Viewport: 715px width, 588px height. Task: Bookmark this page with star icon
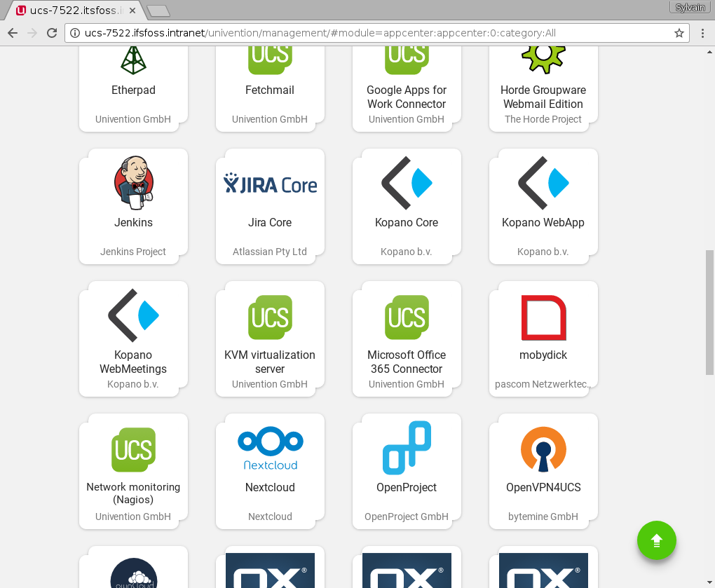point(679,33)
